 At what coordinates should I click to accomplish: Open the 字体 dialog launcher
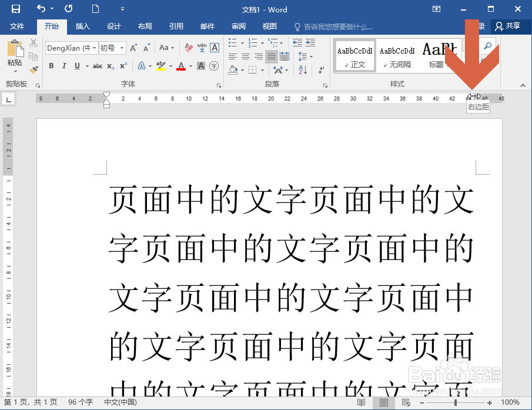[219, 85]
